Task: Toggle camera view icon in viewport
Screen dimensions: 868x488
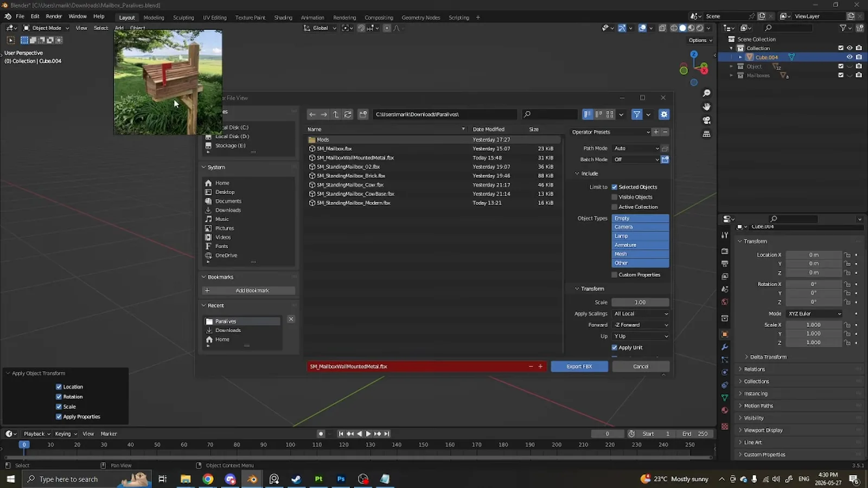Action: point(706,120)
